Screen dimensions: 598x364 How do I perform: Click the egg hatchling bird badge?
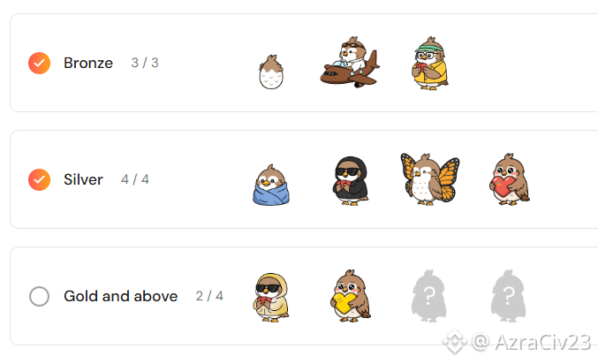pyautogui.click(x=271, y=72)
